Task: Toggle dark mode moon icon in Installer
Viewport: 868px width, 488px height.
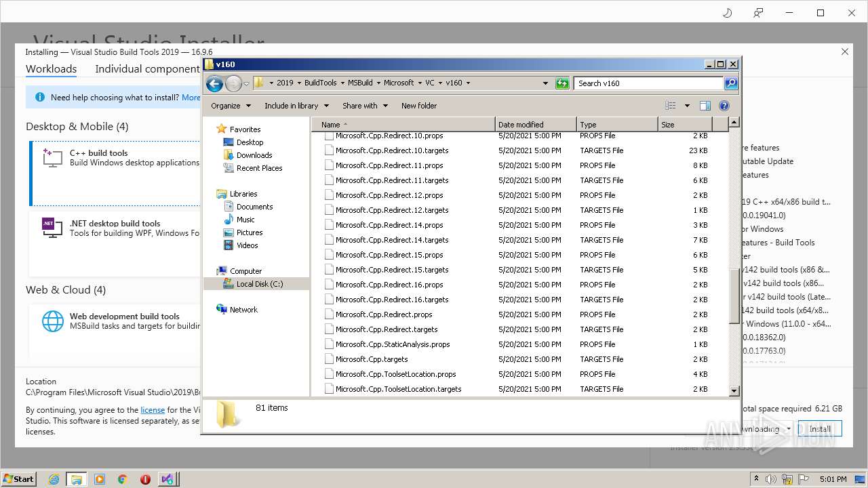Action: (x=727, y=13)
